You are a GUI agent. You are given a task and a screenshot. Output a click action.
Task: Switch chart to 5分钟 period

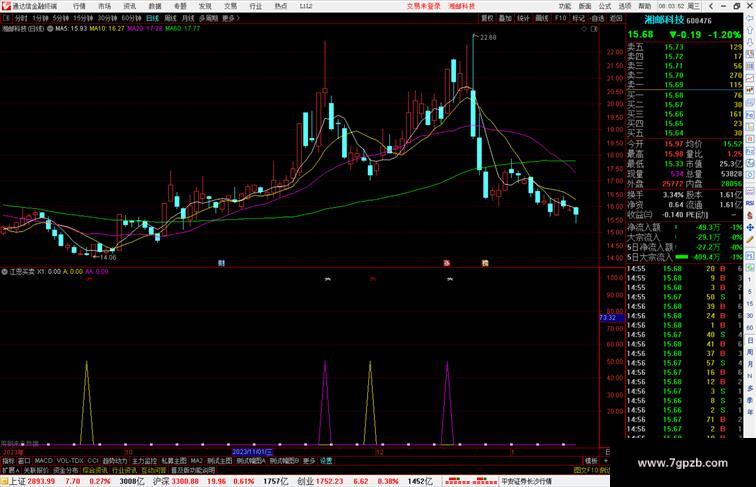61,18
